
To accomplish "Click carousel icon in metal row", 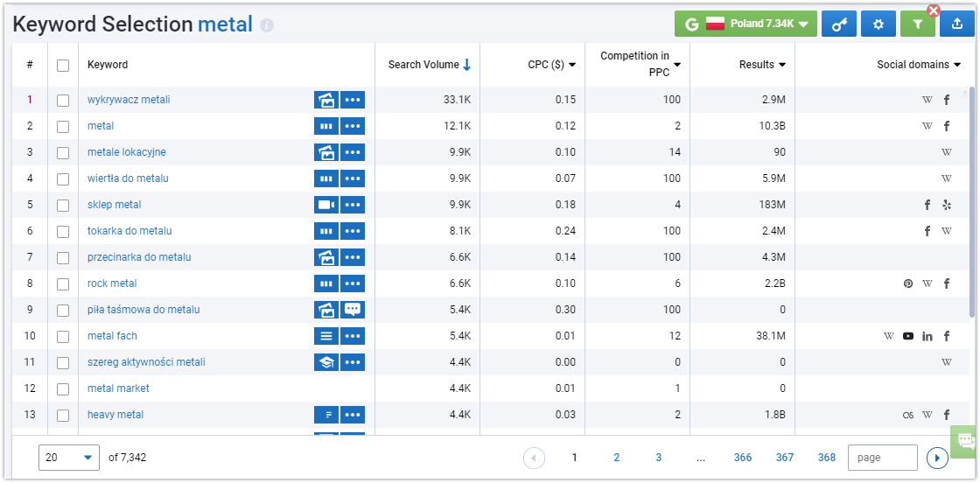I will [x=326, y=126].
